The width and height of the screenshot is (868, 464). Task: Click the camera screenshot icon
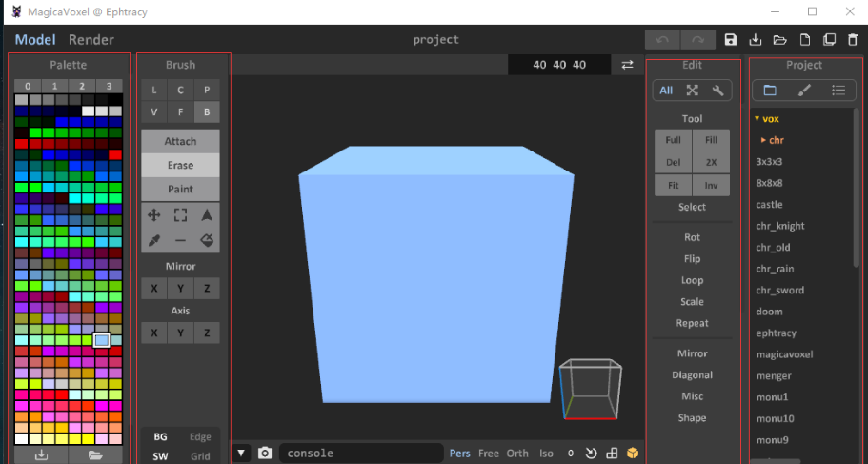[x=265, y=454]
